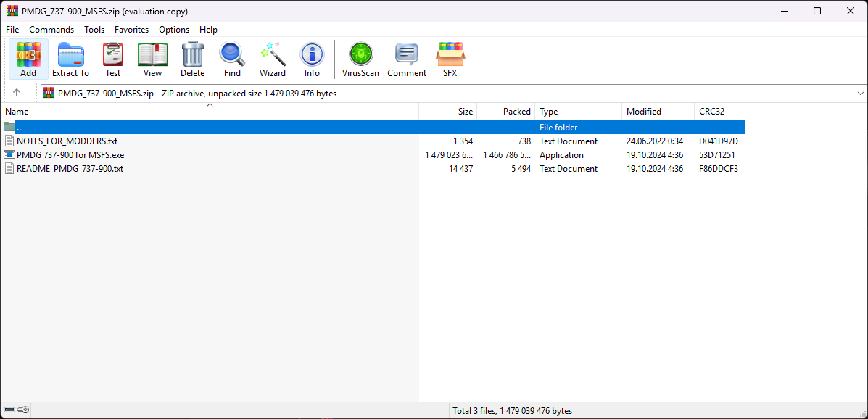The image size is (868, 419).
Task: Select NOTES_FOR_MODDERS.txt file name
Action: (67, 141)
